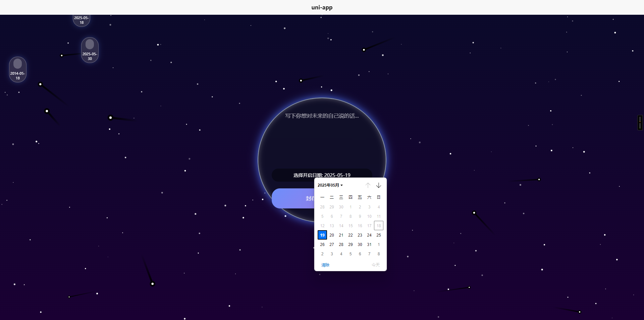Viewport: 644px width, 320px height.
Task: Select May 27 in calendar
Action: pos(332,245)
